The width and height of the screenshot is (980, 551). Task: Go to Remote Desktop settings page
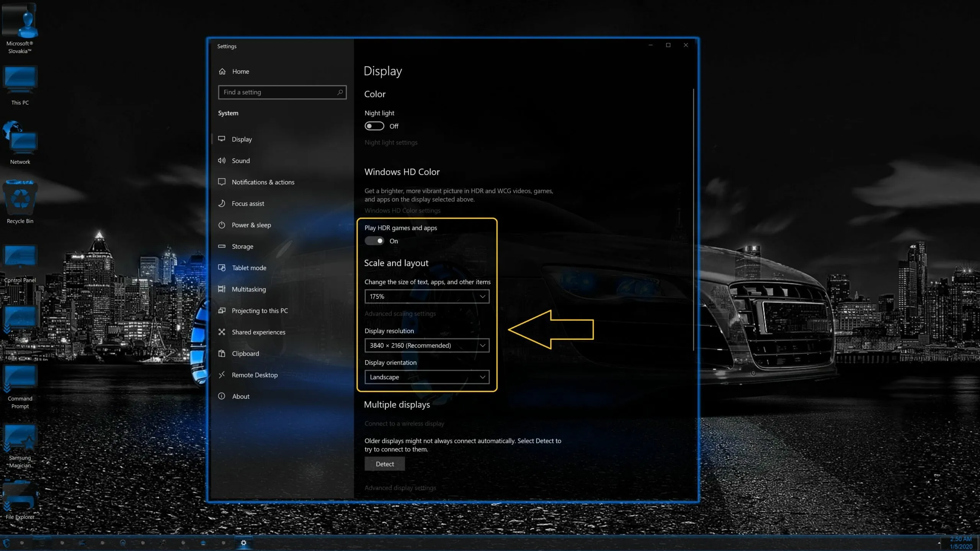point(255,375)
